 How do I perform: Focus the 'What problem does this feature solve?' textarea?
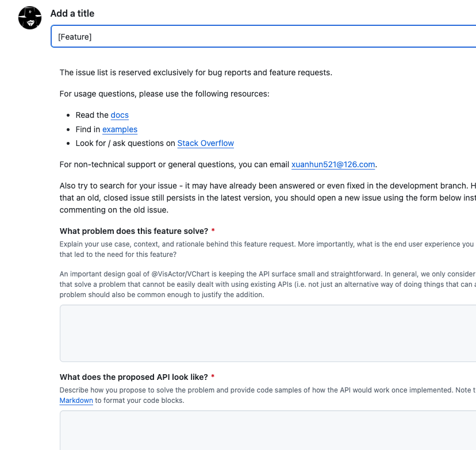point(267,333)
